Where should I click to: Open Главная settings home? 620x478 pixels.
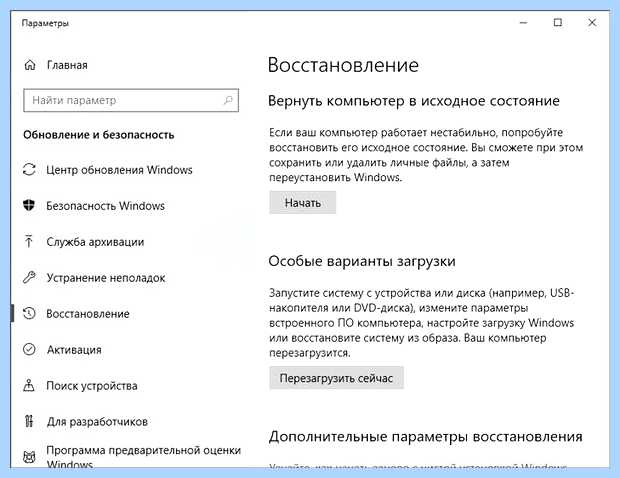(67, 65)
